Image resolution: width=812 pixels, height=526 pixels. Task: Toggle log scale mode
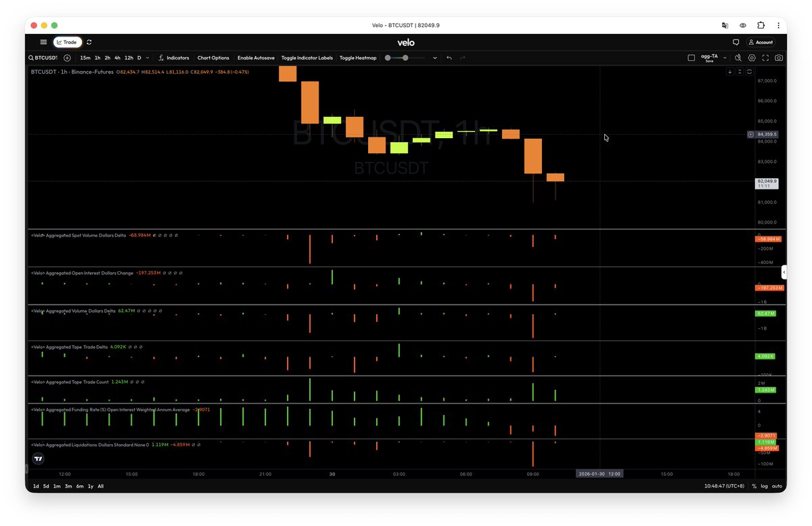coord(765,486)
